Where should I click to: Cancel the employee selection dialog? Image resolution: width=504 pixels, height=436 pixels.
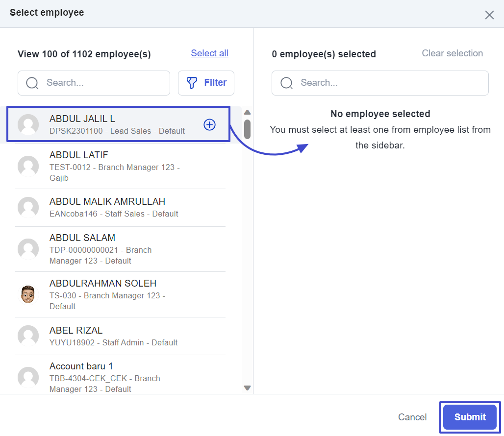point(412,417)
